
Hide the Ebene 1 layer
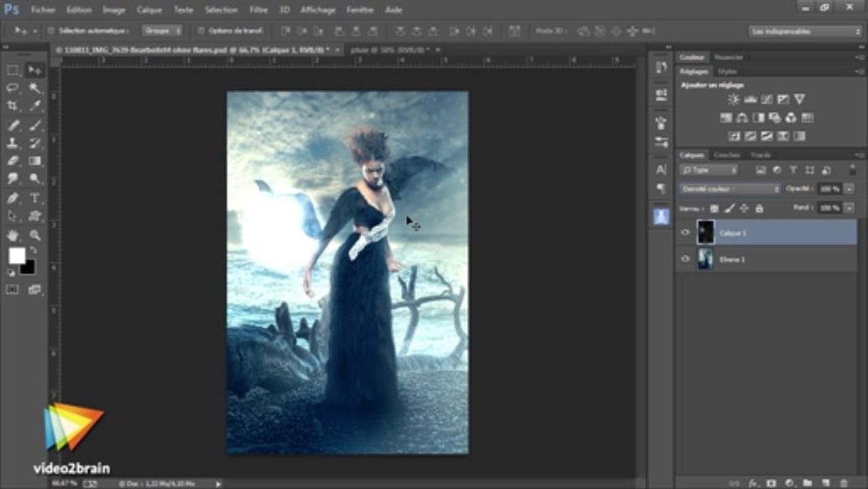[685, 259]
